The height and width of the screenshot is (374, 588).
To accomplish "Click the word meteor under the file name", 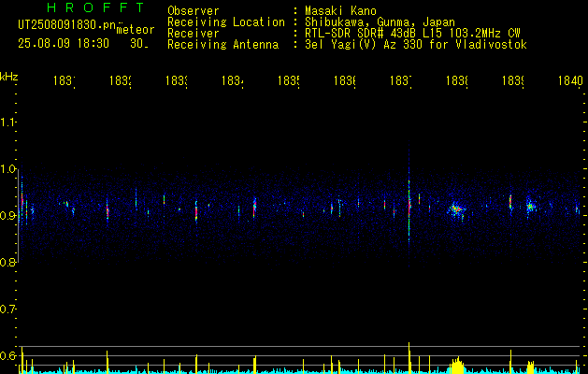I will pos(136,30).
